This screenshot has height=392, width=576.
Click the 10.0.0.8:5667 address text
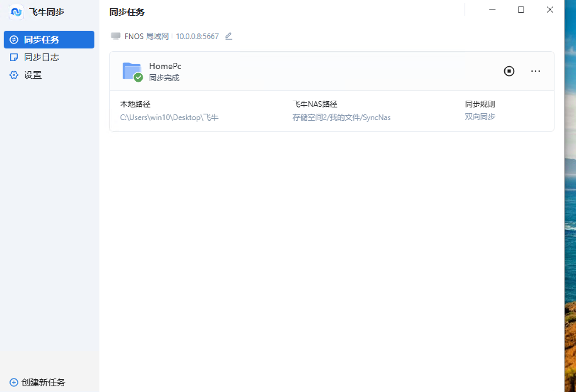[197, 36]
